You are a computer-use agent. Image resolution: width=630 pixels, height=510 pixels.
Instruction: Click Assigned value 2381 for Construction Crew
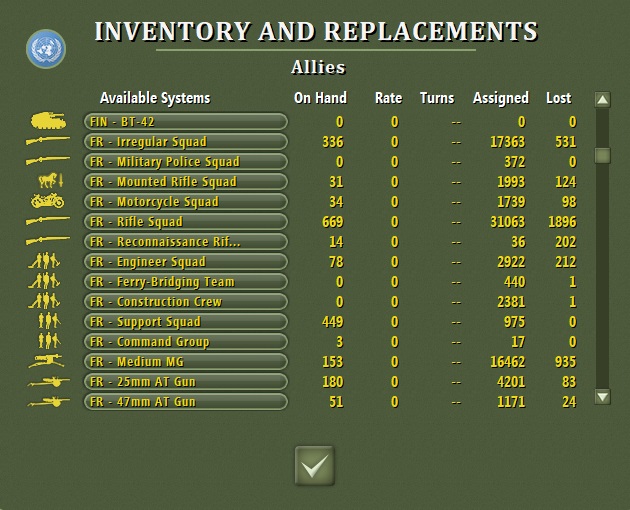pyautogui.click(x=511, y=302)
